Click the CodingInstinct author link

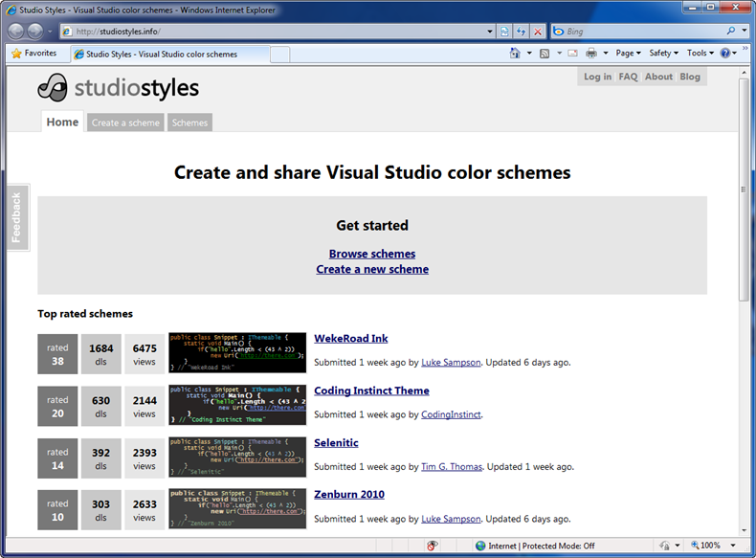pyautogui.click(x=451, y=414)
